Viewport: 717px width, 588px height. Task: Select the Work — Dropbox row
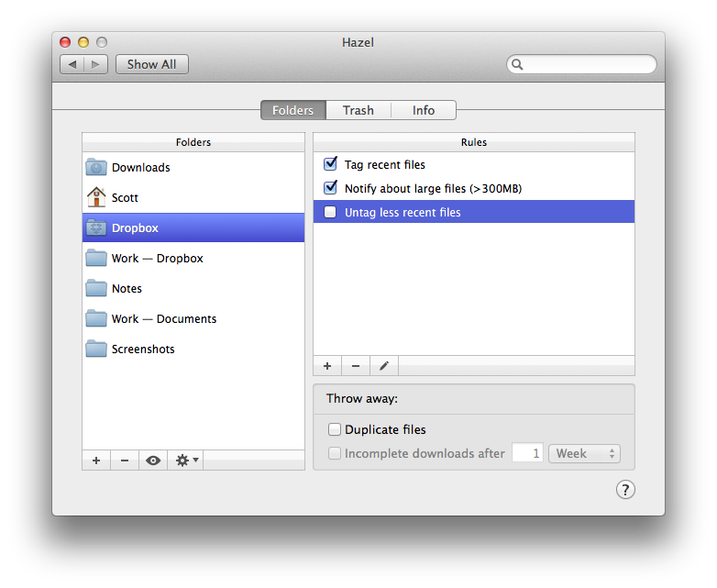[x=193, y=258]
